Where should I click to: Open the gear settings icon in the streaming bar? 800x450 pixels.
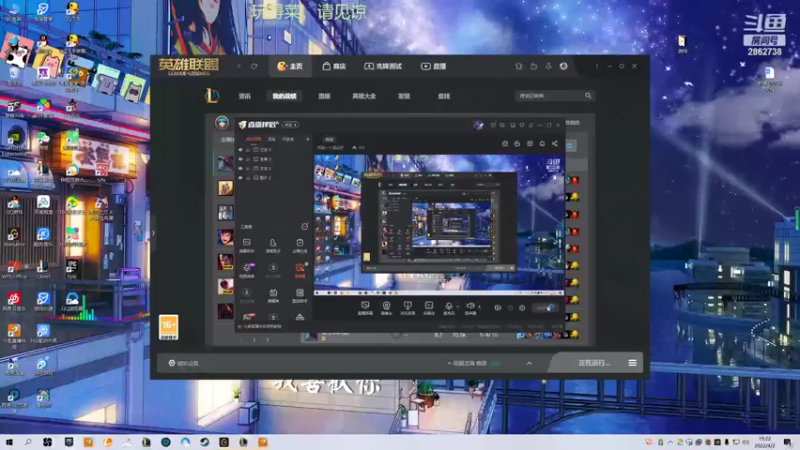(522, 308)
